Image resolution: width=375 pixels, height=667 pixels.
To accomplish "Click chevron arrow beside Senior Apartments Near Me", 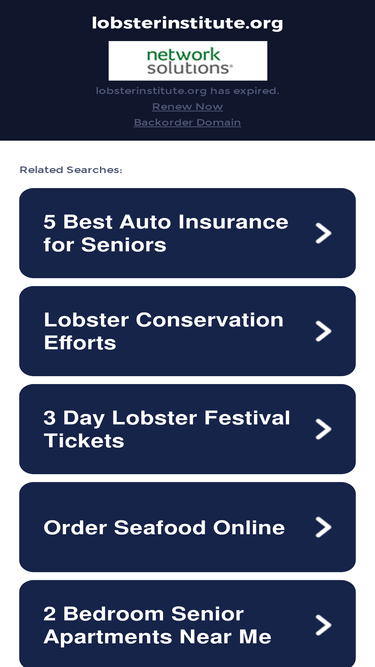I will click(x=323, y=625).
